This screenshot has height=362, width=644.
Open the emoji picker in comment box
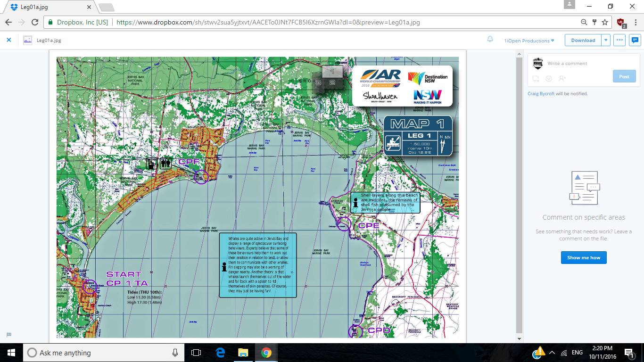pyautogui.click(x=549, y=79)
